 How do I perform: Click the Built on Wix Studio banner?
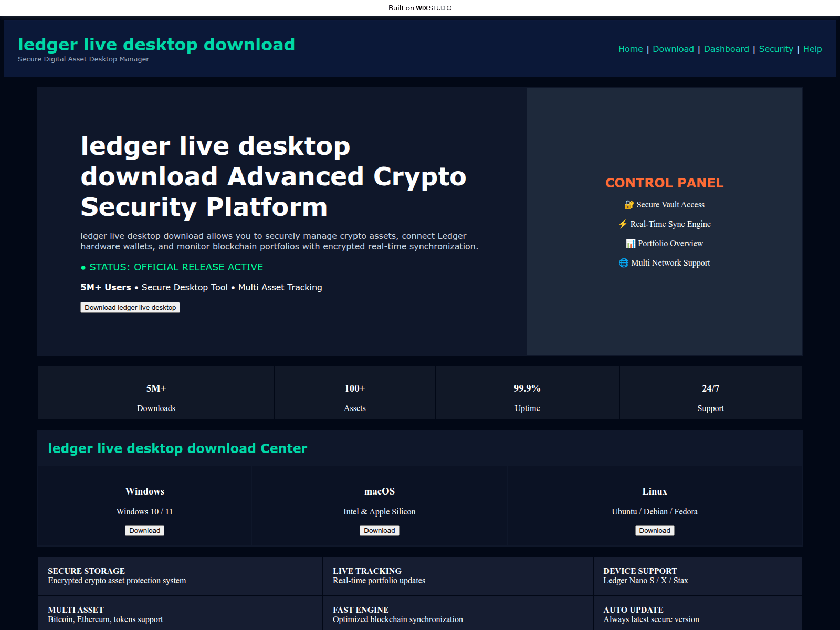click(420, 8)
